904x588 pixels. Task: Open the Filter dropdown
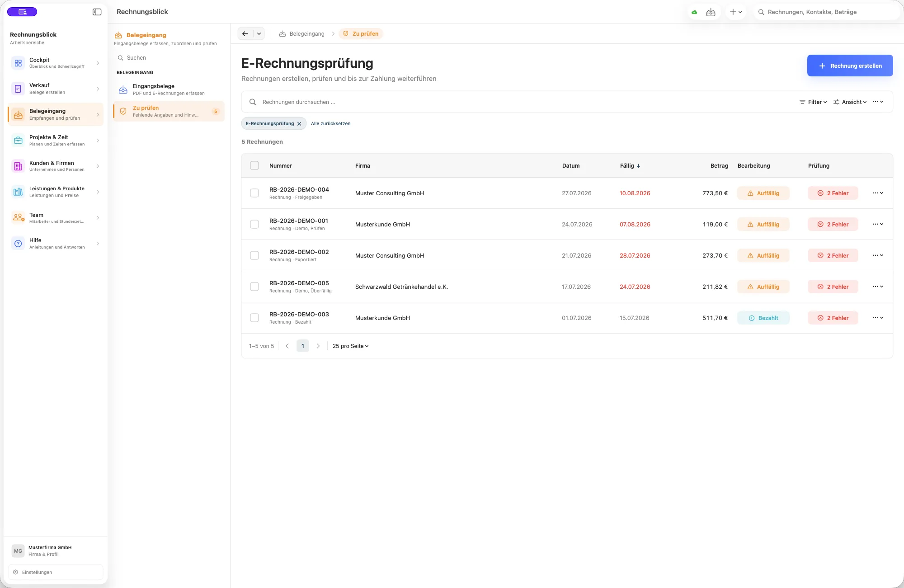click(x=813, y=102)
